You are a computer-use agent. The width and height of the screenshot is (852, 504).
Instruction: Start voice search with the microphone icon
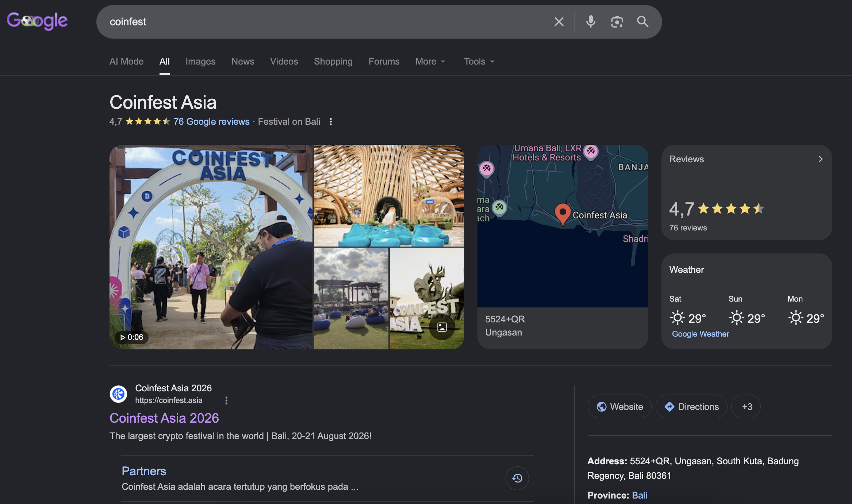[591, 22]
